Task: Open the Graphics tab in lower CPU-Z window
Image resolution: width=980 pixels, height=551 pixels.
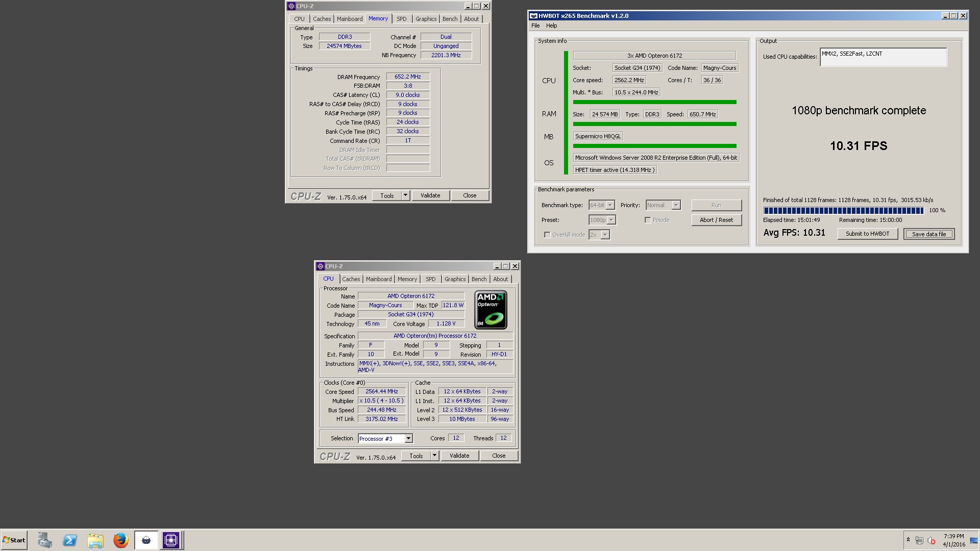Action: [x=455, y=279]
